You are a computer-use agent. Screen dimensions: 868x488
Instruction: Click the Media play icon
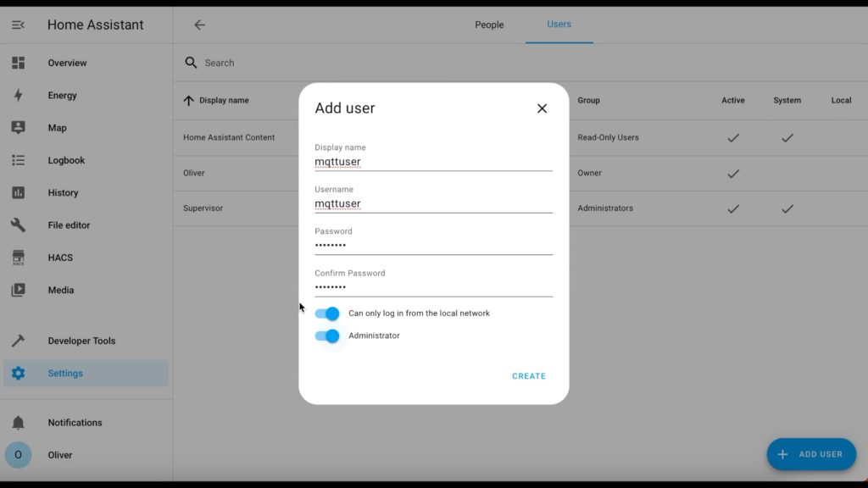[19, 290]
